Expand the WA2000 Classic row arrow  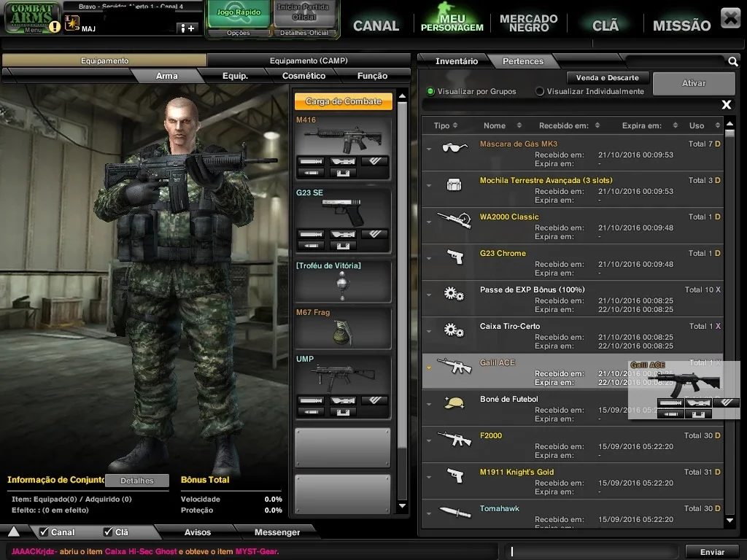pyautogui.click(x=429, y=222)
